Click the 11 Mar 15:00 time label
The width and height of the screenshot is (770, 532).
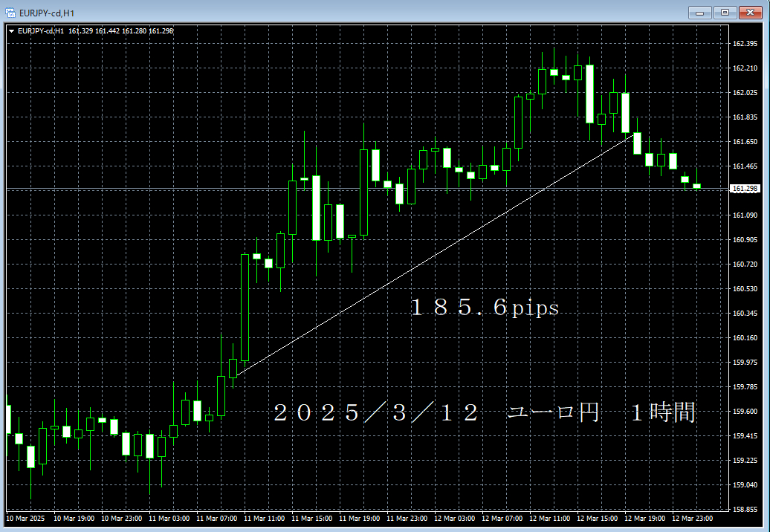tap(312, 519)
